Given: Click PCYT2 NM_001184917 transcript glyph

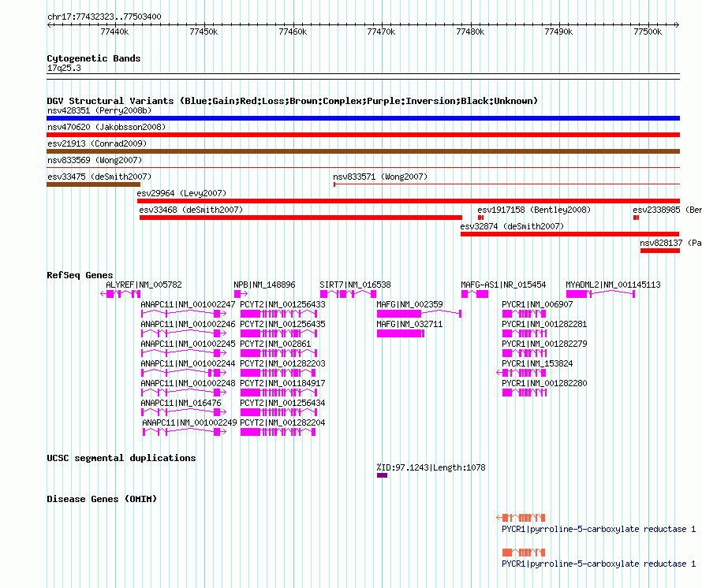Looking at the screenshot, I should [x=279, y=392].
